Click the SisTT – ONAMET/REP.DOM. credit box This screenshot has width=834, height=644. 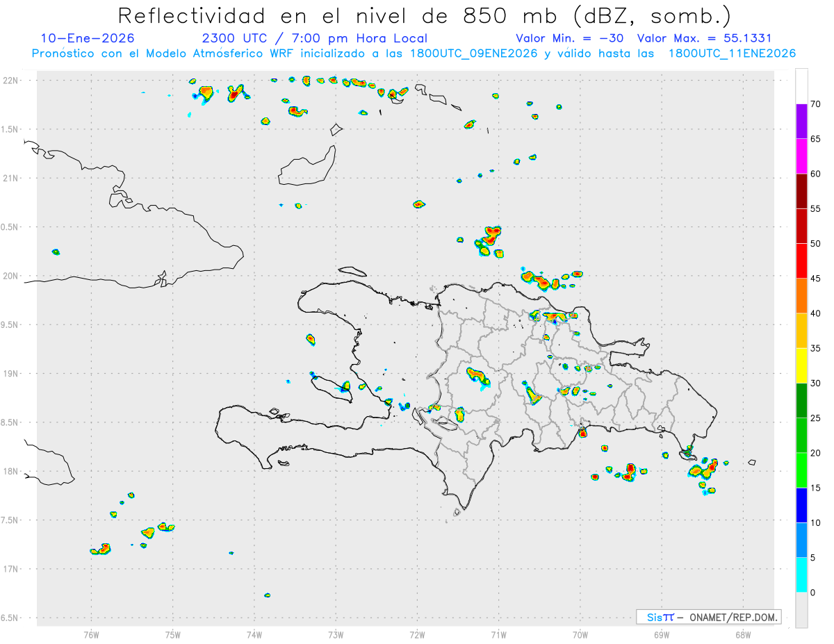tap(708, 617)
